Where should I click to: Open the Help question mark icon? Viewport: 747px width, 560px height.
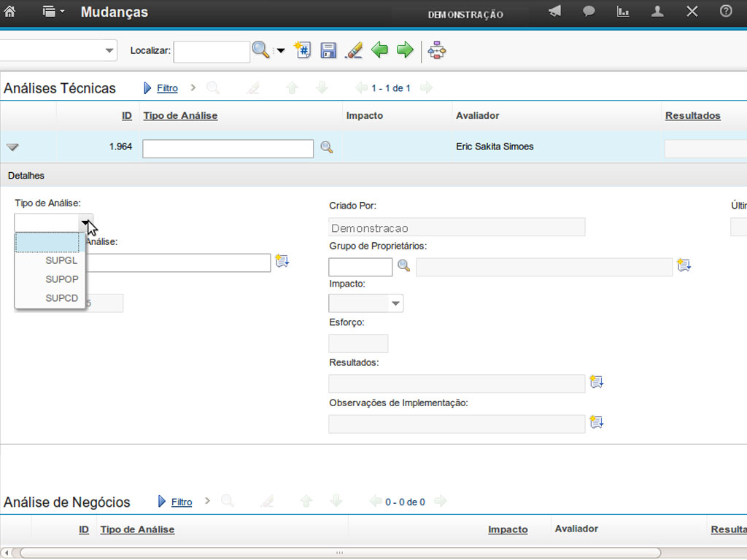click(x=726, y=12)
